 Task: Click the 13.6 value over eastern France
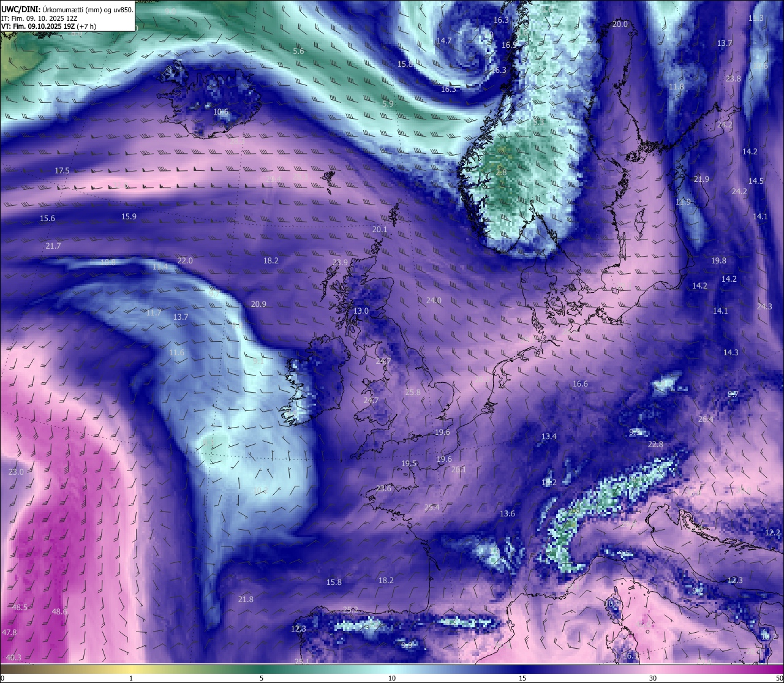(507, 514)
